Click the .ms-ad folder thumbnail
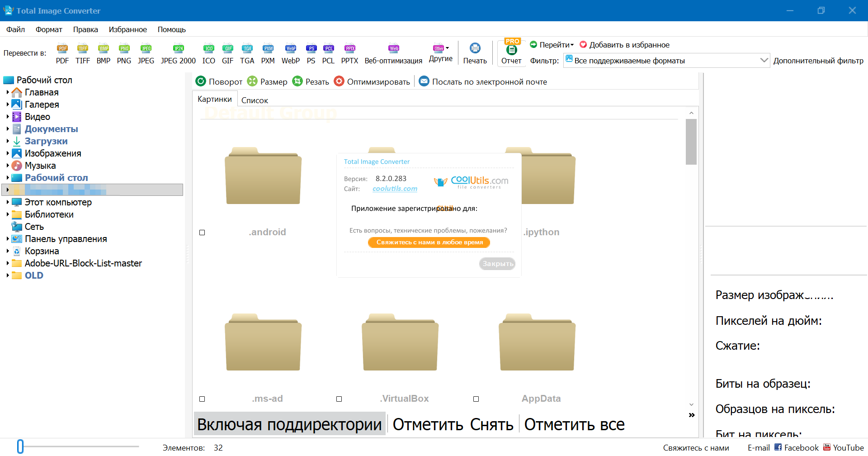The width and height of the screenshot is (868, 456). click(x=263, y=344)
